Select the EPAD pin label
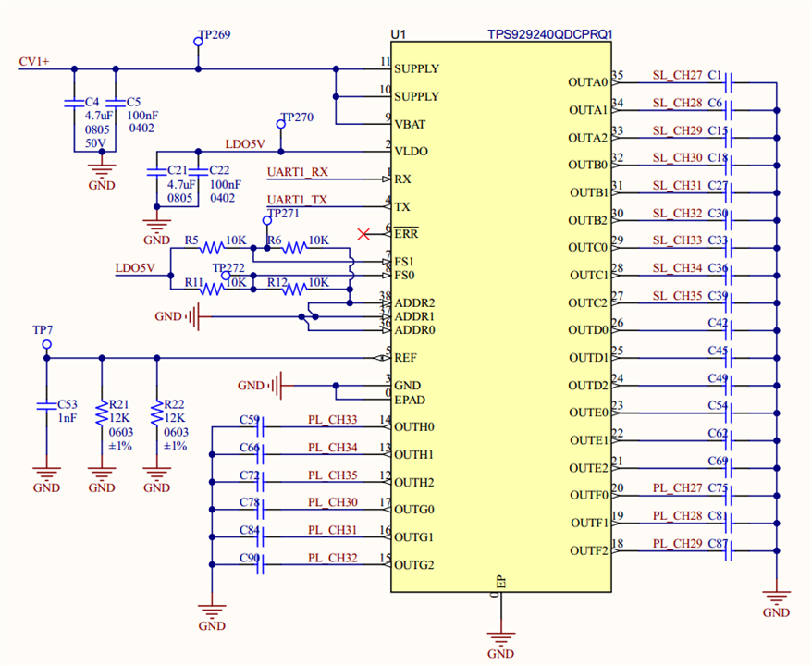The width and height of the screenshot is (812, 666). coord(410,401)
